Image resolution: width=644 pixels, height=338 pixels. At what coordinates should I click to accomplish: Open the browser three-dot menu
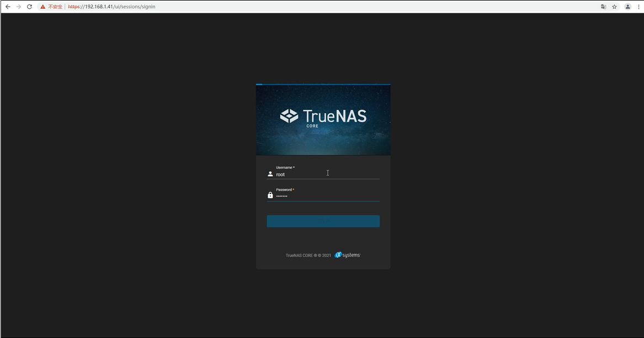(x=638, y=7)
